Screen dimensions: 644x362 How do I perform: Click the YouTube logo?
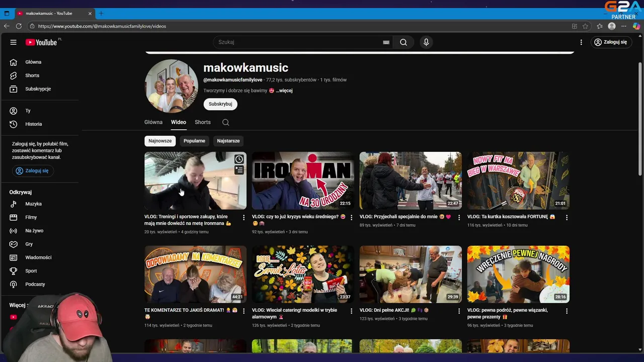click(x=42, y=42)
